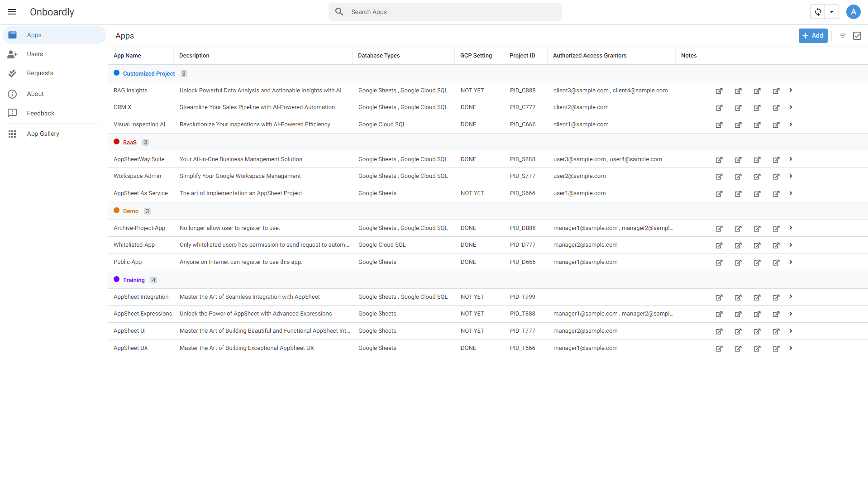Select the AppSheet Expressions app name
The height and width of the screenshot is (488, 868).
click(143, 314)
